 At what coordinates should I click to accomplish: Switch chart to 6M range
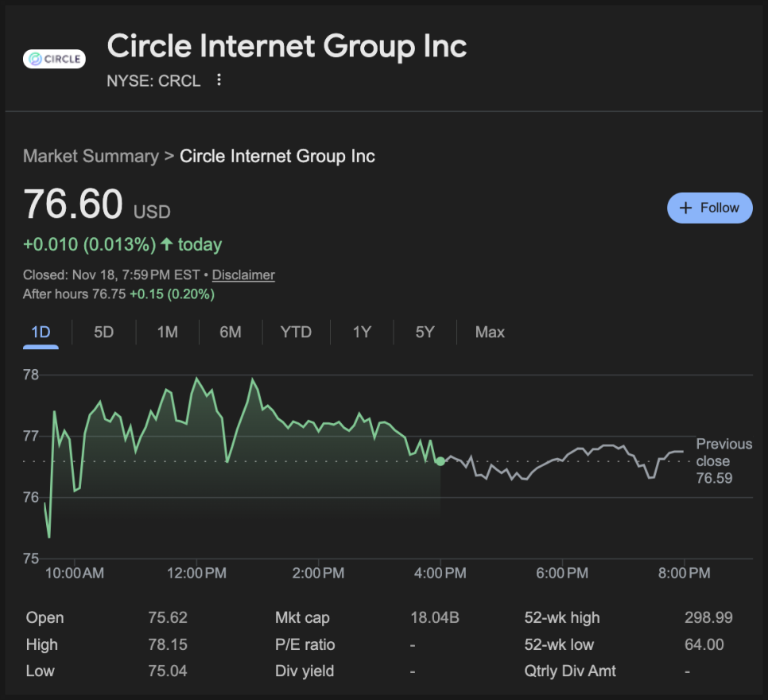[x=231, y=332]
